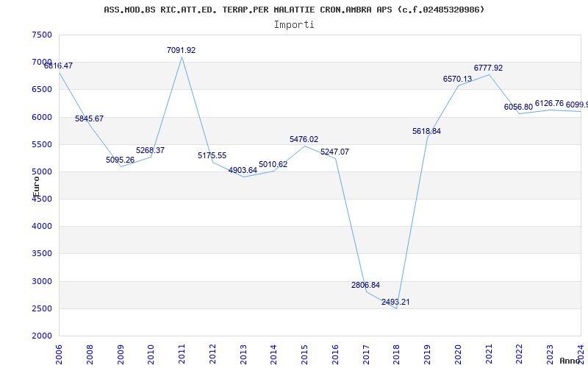Click the 4903.64 data label

click(x=243, y=170)
